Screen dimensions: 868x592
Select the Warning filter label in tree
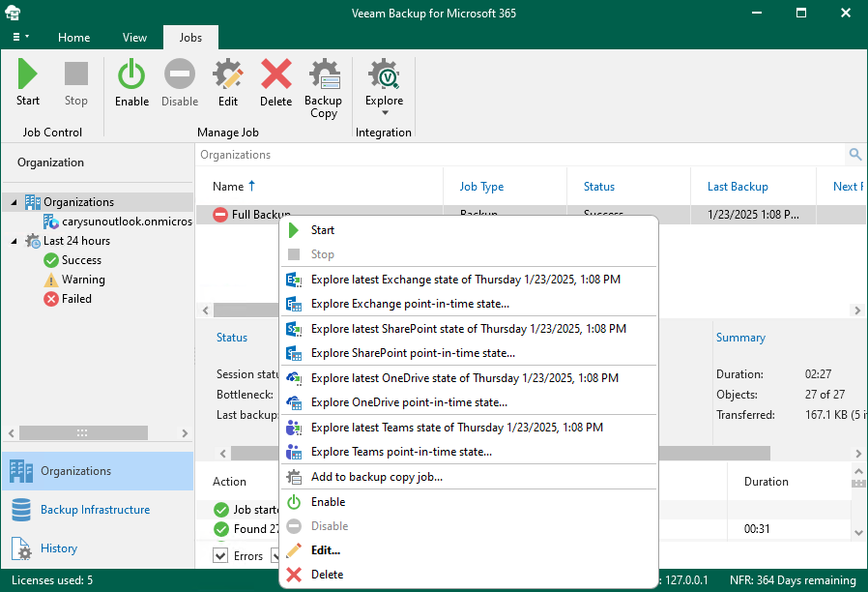click(83, 280)
